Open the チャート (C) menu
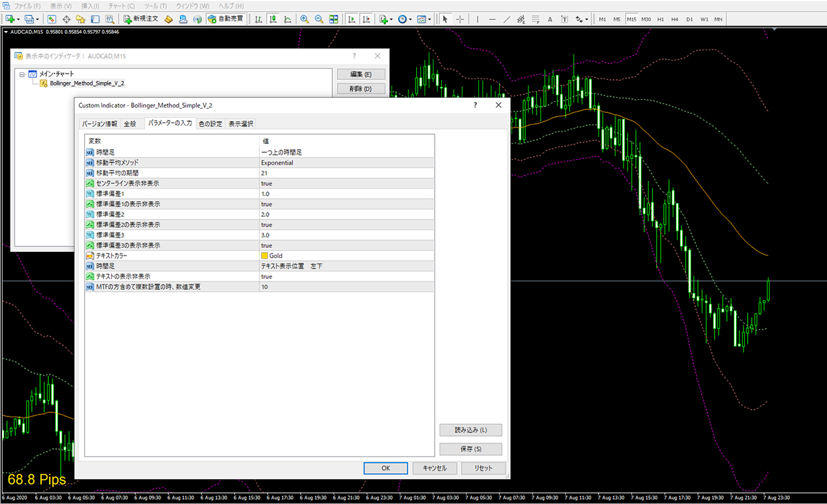Screen dimensions: 827x504 pos(122,6)
